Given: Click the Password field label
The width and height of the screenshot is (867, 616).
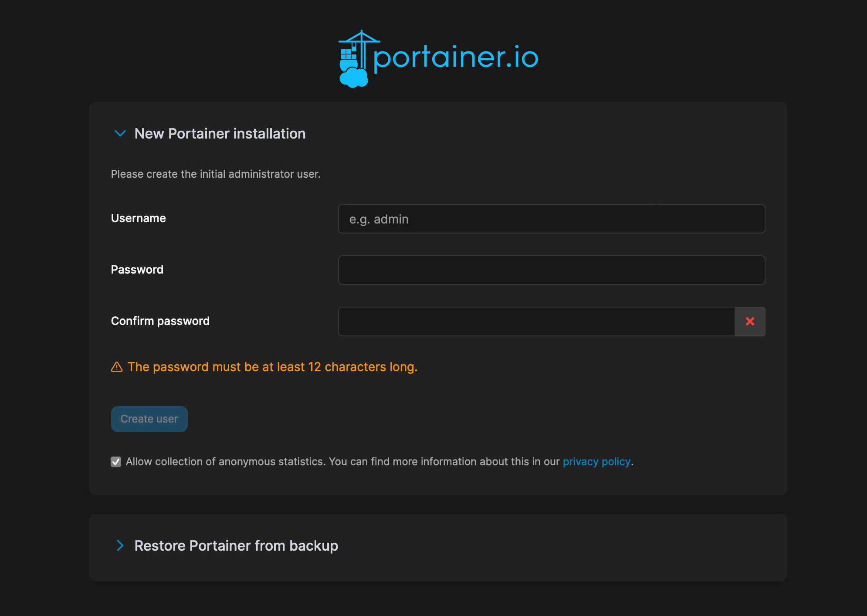Looking at the screenshot, I should 137,270.
